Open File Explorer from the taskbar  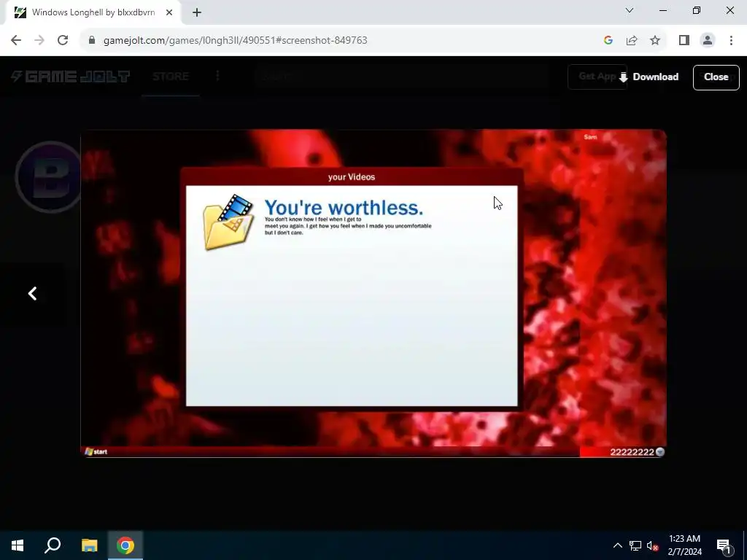coord(89,545)
